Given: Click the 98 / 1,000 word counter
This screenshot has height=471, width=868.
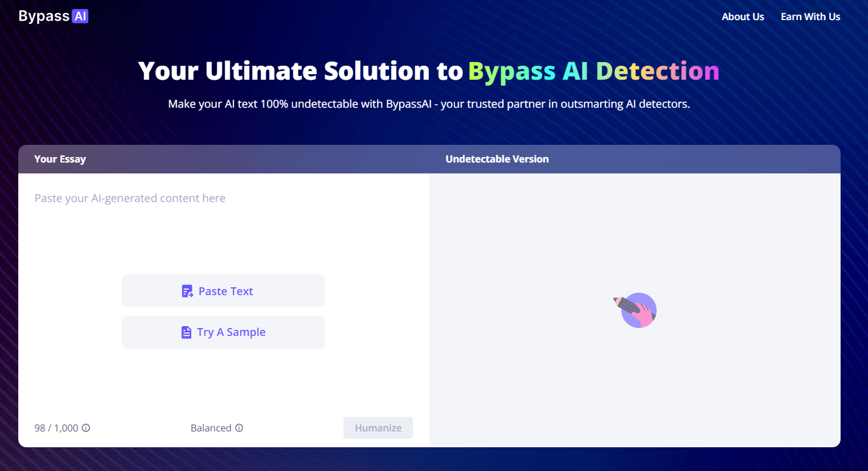Looking at the screenshot, I should 56,428.
